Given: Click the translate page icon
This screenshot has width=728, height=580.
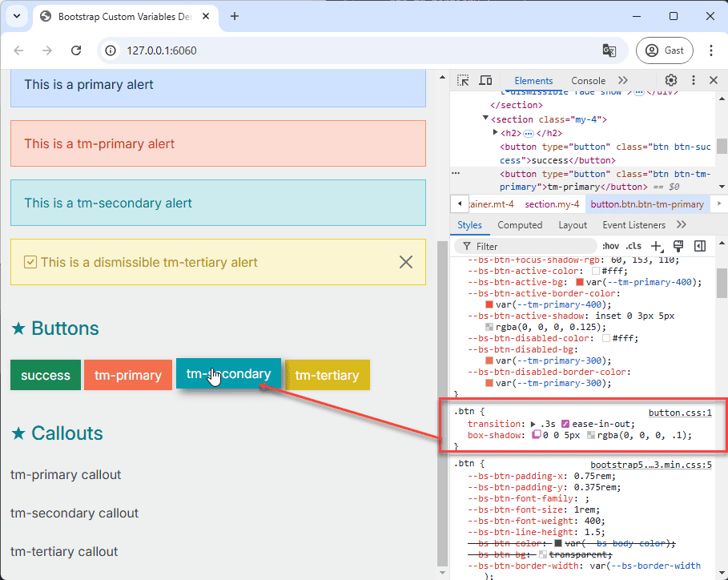Looking at the screenshot, I should click(x=609, y=50).
